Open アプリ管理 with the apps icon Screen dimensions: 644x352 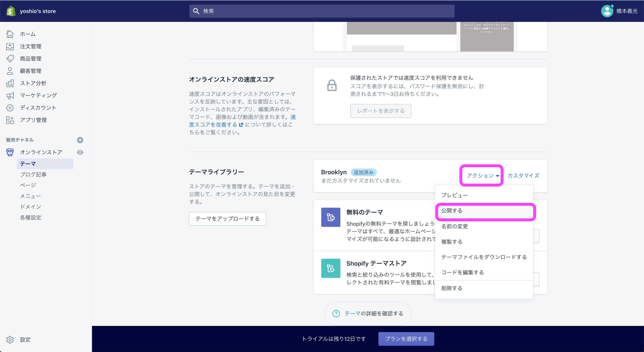coord(10,120)
